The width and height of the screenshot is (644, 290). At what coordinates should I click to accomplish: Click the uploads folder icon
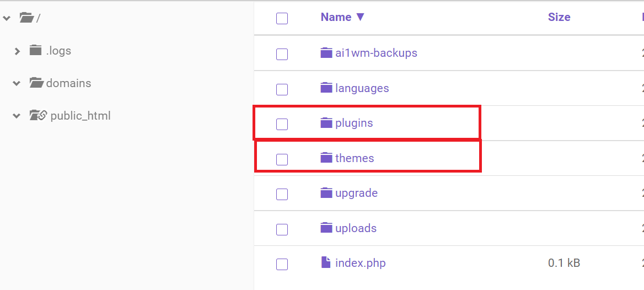tap(326, 228)
